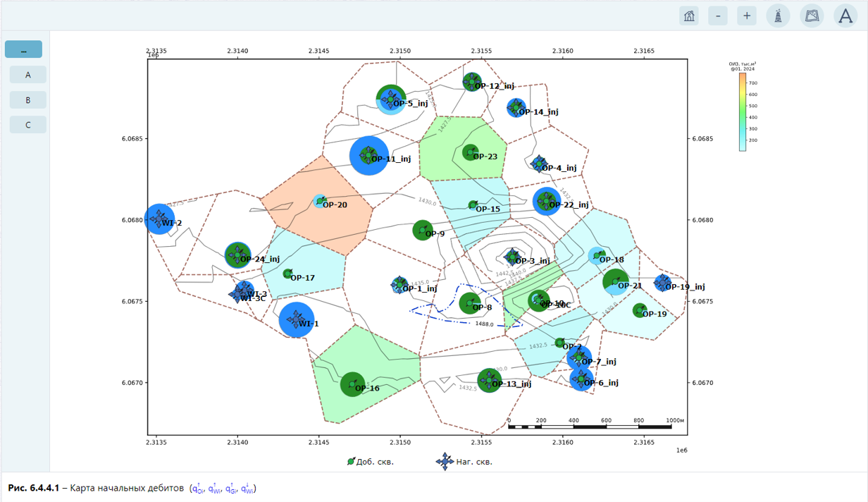Zoom out with the minus button

(718, 16)
